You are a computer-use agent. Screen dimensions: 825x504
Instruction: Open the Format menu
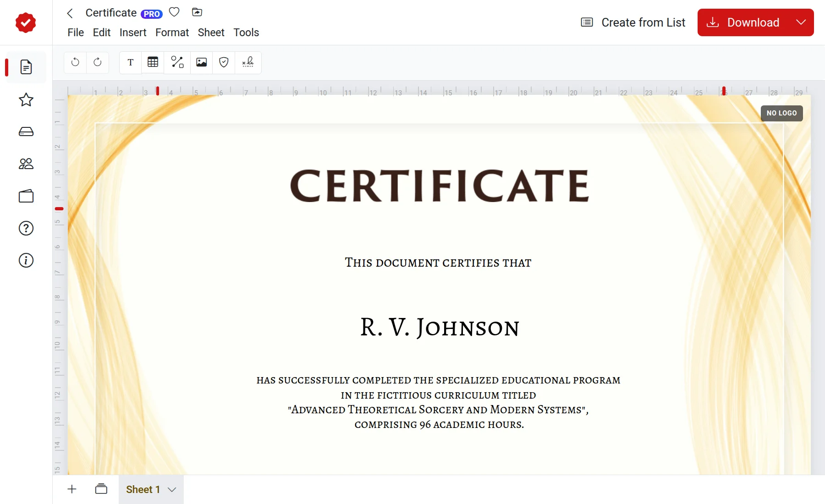click(x=172, y=33)
